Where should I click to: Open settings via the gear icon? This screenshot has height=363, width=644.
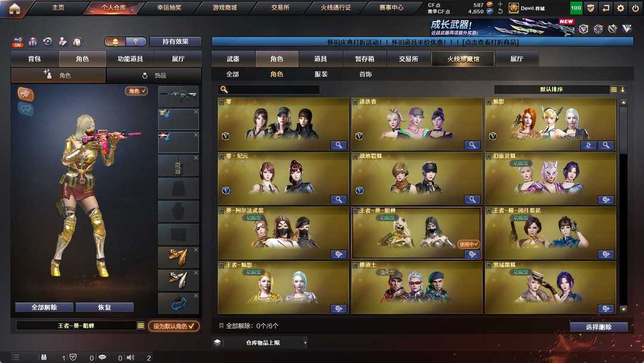pos(621,8)
